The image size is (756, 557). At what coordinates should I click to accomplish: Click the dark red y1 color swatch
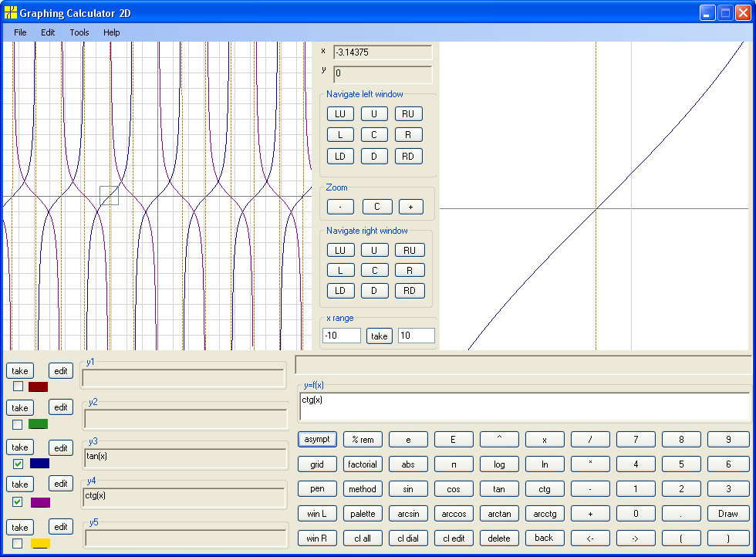tap(38, 387)
